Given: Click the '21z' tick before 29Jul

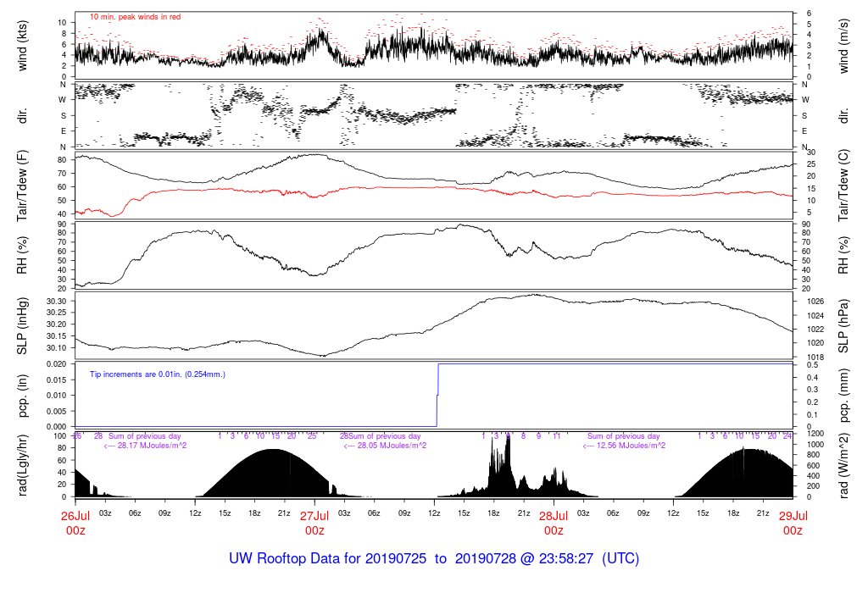Looking at the screenshot, I should [763, 513].
